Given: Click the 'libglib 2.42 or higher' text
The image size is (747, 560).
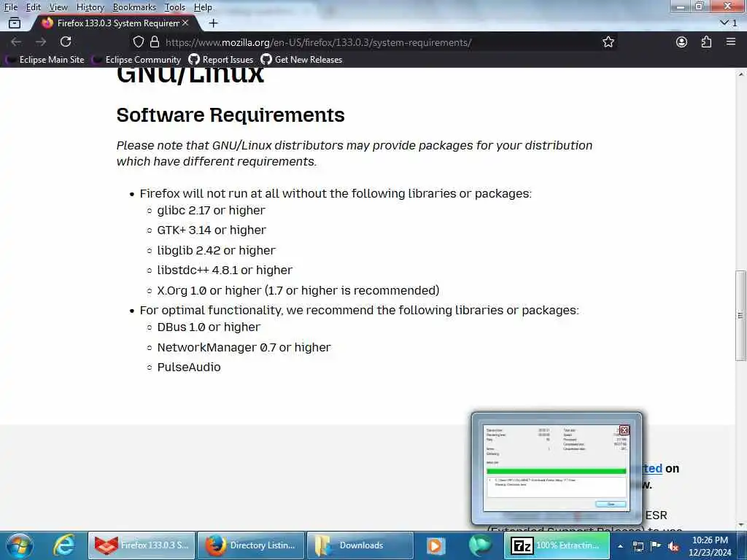Looking at the screenshot, I should [216, 250].
